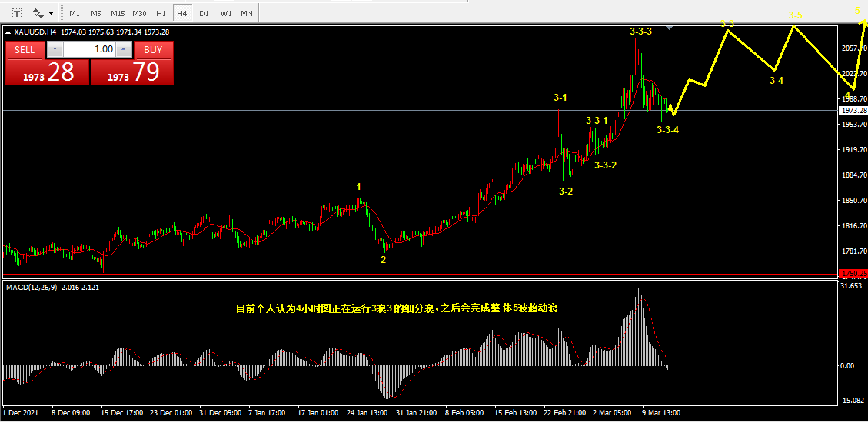Switch chart to M30 timeframe

(140, 13)
